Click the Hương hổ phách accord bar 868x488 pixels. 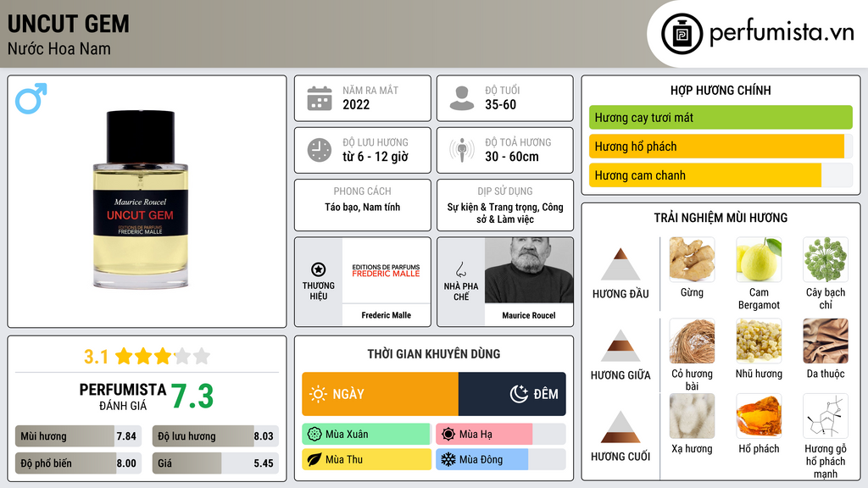click(x=721, y=146)
